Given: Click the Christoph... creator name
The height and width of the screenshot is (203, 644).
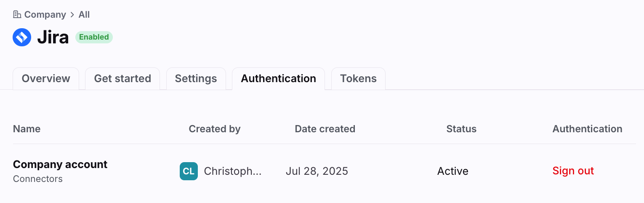Looking at the screenshot, I should click(233, 171).
